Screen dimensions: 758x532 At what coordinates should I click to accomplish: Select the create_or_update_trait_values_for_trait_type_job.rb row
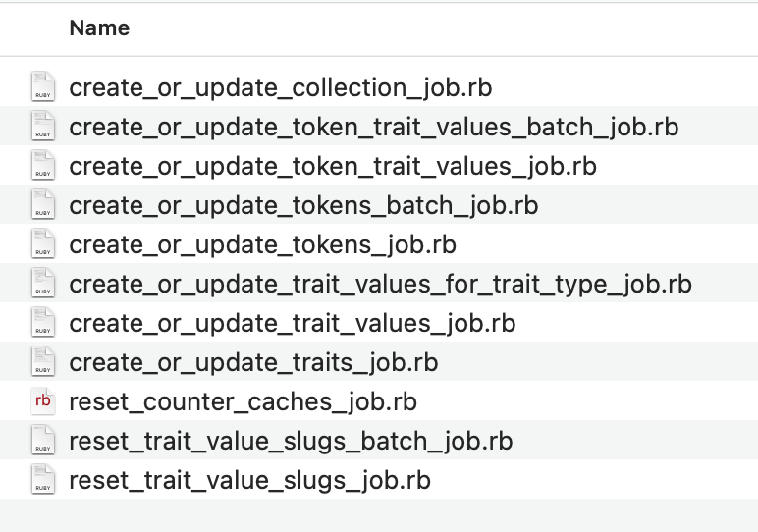pyautogui.click(x=380, y=284)
